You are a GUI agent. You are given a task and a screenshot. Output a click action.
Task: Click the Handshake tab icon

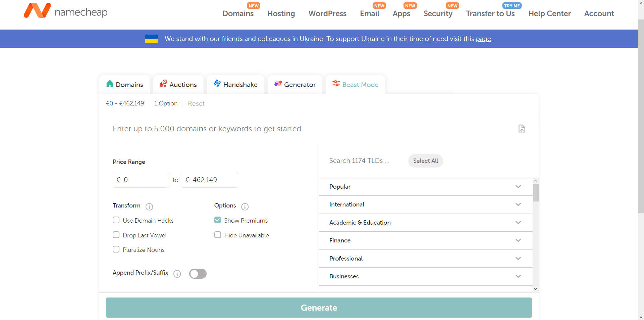point(217,84)
